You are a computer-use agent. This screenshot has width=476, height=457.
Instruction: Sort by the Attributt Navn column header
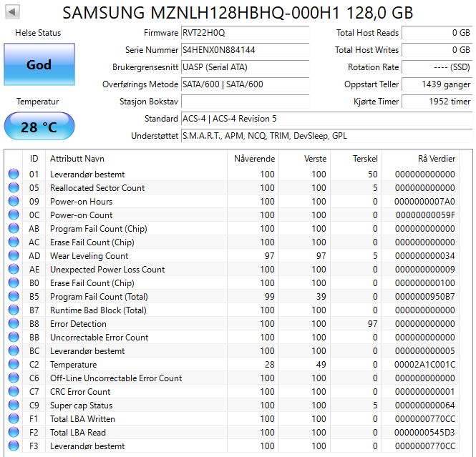pyautogui.click(x=77, y=159)
